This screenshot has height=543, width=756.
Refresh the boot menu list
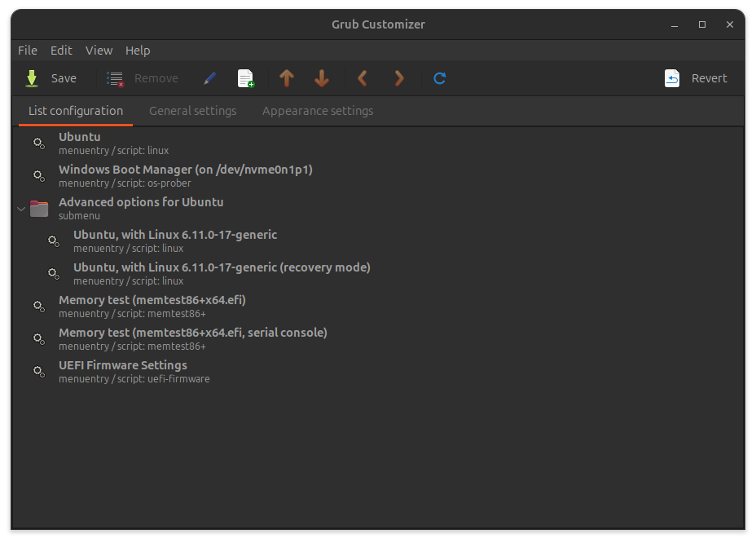click(x=439, y=77)
